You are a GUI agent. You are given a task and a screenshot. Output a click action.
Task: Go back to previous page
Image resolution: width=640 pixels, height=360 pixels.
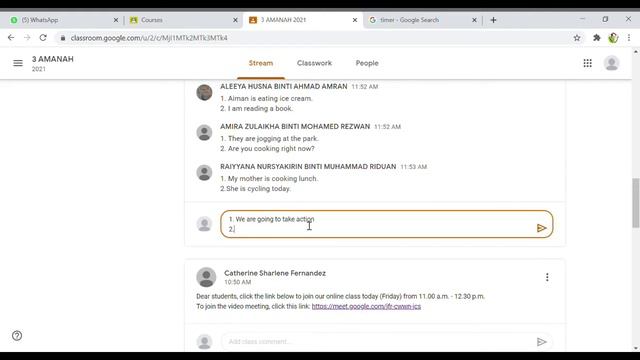(x=11, y=38)
